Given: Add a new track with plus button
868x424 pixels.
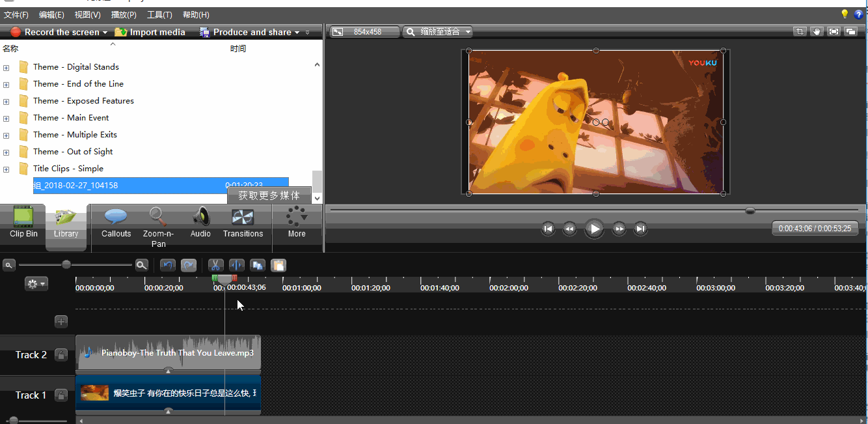Looking at the screenshot, I should [x=61, y=321].
